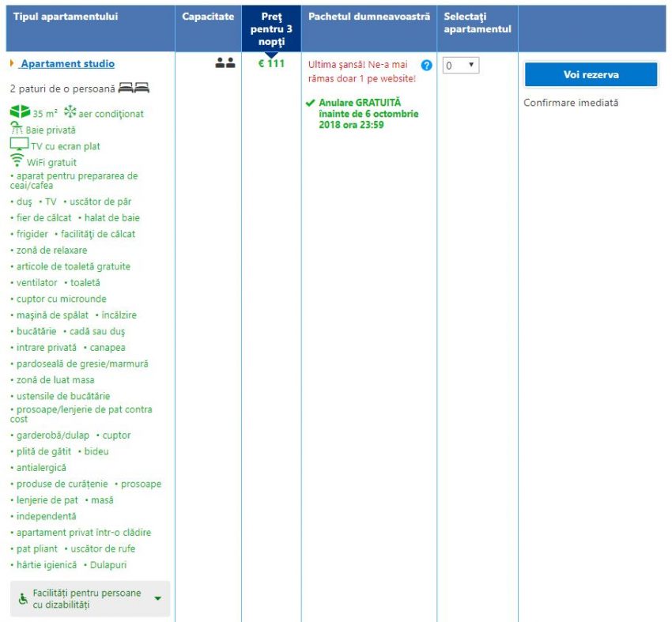Click the air conditioning snowflake icon

coord(70,113)
